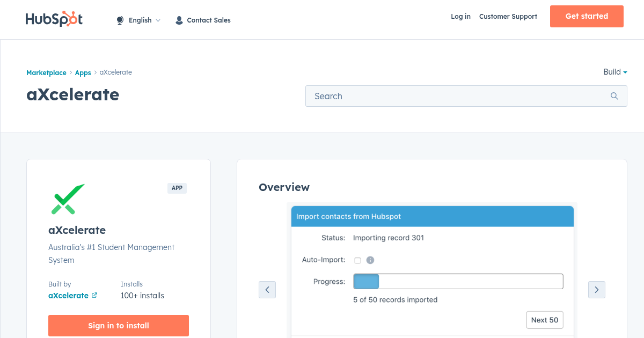Click the Get started button
Image resolution: width=644 pixels, height=338 pixels.
coord(587,16)
